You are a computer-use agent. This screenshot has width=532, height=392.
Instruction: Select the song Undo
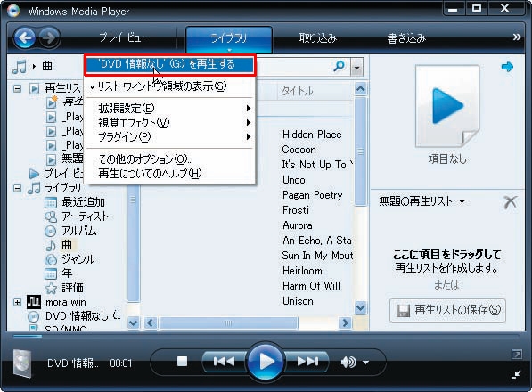[294, 180]
